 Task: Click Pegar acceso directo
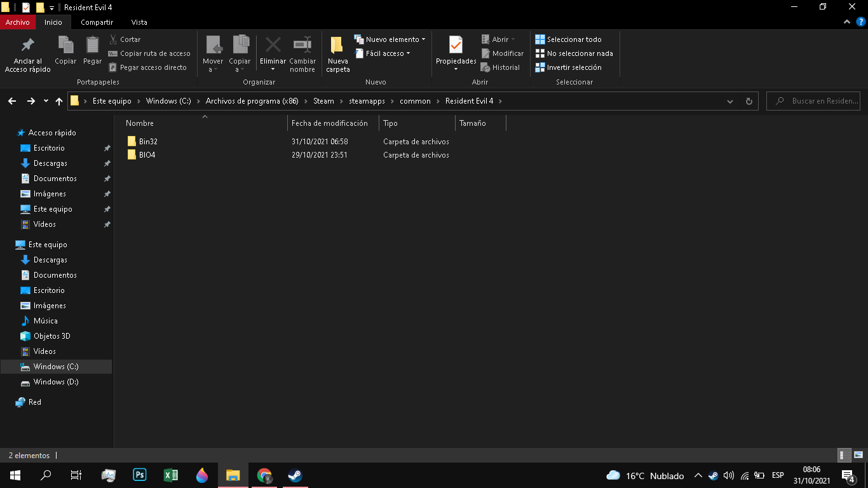(x=147, y=67)
